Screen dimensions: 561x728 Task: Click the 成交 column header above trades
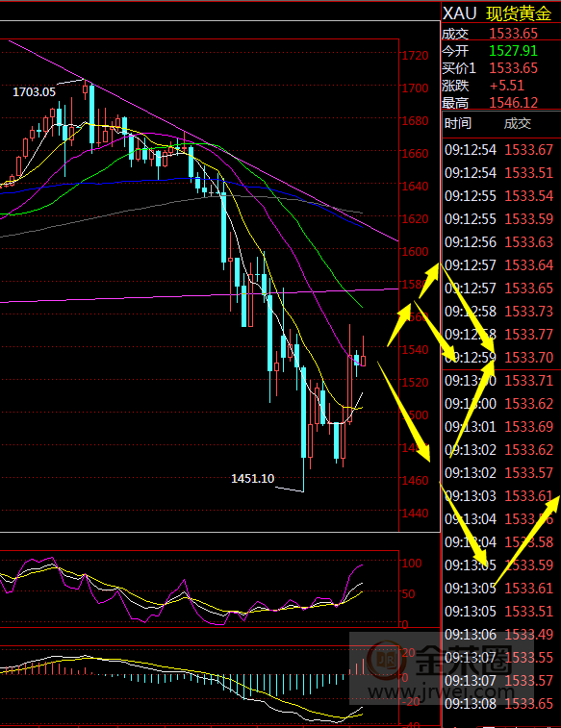518,123
